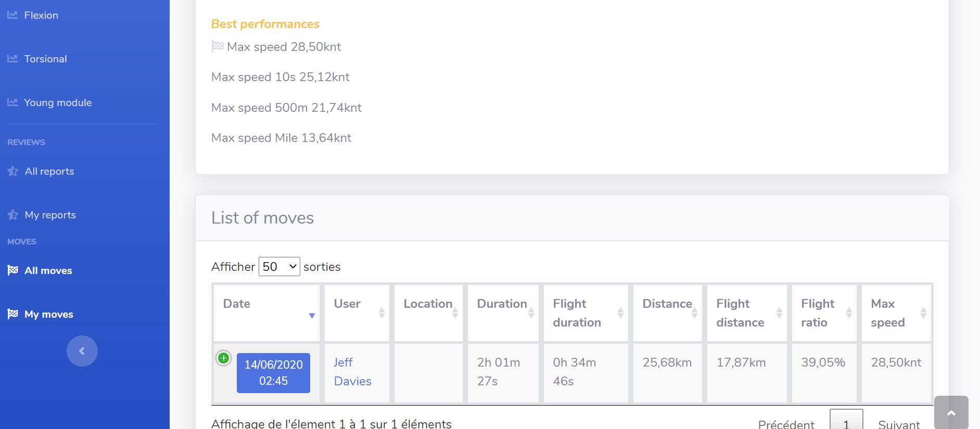Open the Jeff Davies user link
980x429 pixels.
(x=352, y=372)
